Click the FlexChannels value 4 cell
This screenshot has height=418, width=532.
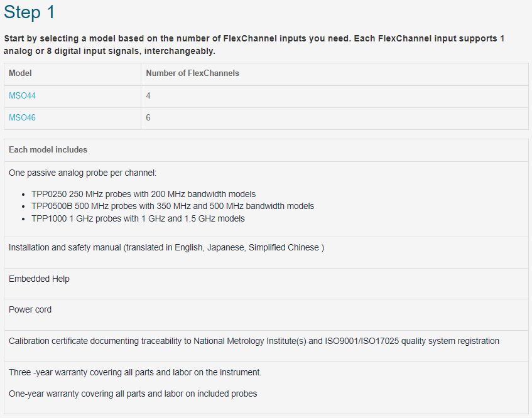click(335, 96)
